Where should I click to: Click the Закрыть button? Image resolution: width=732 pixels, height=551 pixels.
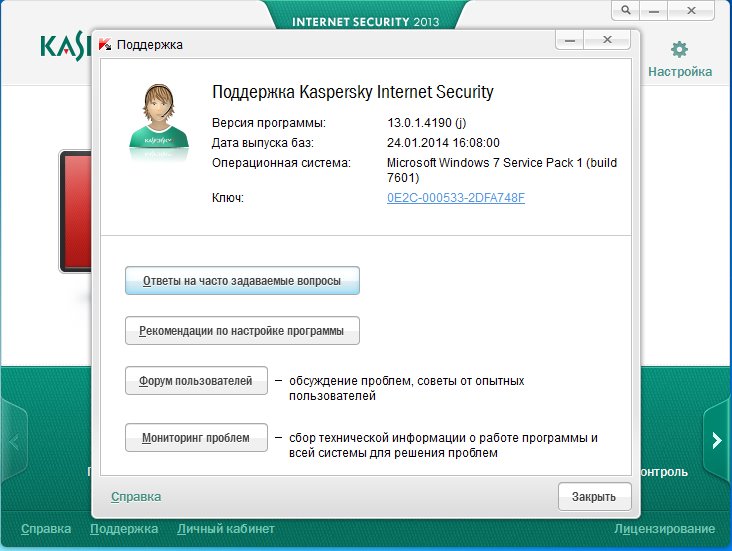click(x=594, y=496)
